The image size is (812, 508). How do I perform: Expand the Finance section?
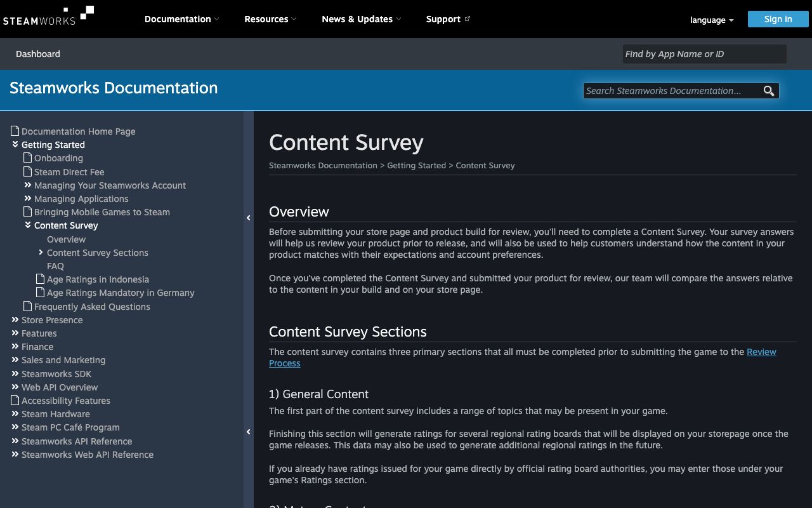coord(15,346)
